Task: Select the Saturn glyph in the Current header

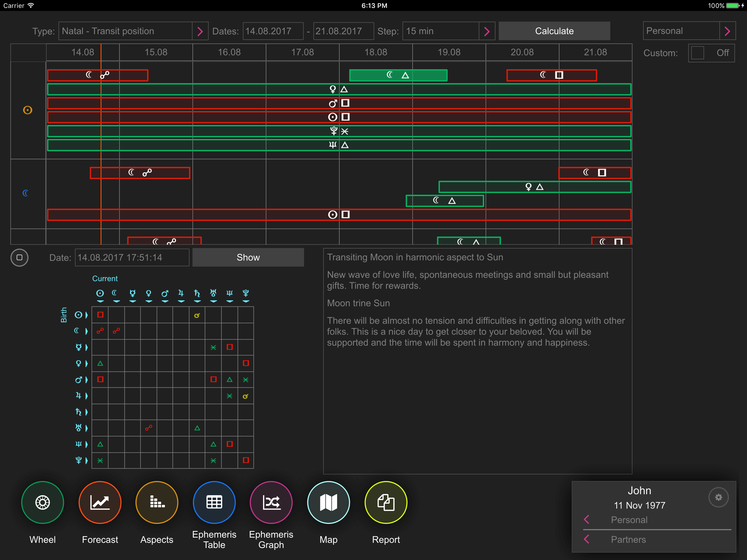Action: coord(197,293)
